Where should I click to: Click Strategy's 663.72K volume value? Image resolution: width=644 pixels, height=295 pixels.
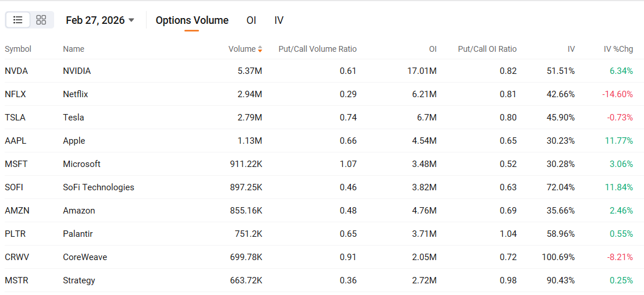246,280
